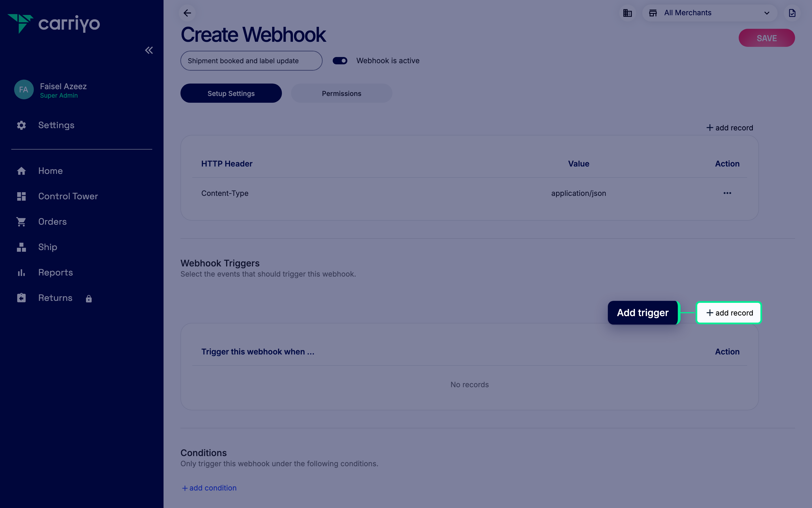This screenshot has height=508, width=812.
Task: Click Trigger this webhook when column heading
Action: coord(258,352)
